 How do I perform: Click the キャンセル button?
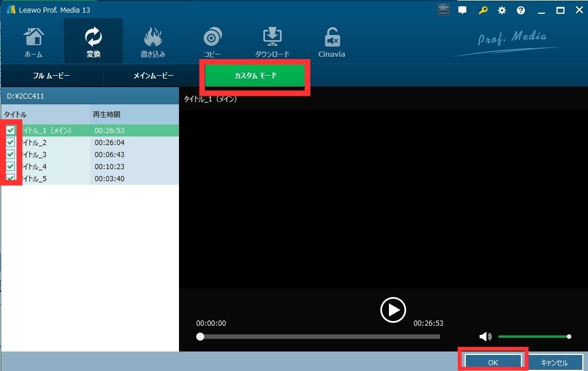click(554, 362)
